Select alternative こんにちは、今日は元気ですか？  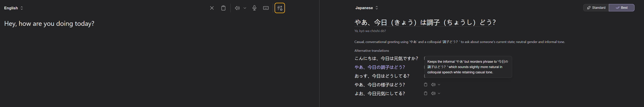(386, 59)
